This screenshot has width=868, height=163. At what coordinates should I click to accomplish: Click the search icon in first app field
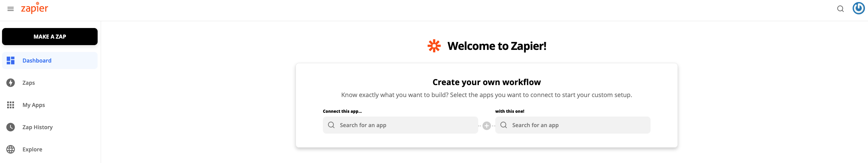coord(331,125)
